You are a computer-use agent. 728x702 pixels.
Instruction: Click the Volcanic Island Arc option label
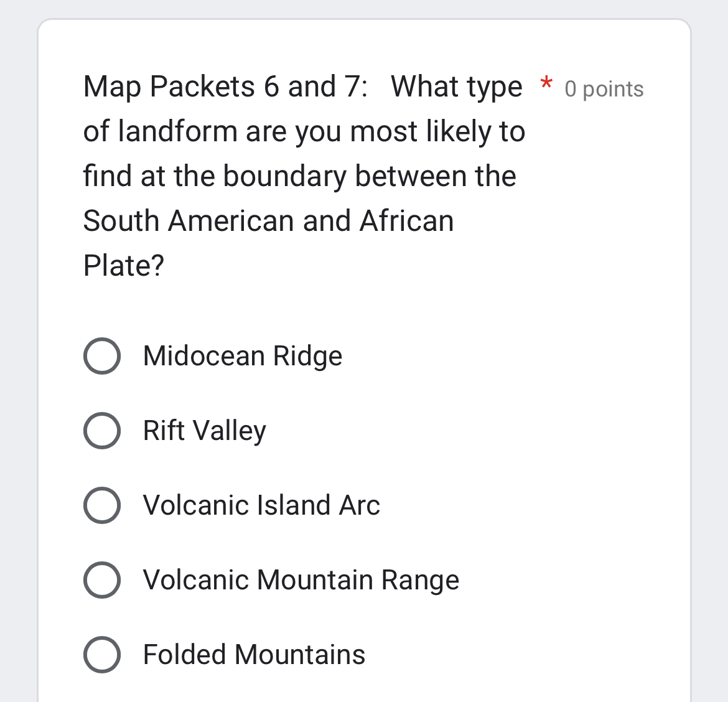(261, 505)
